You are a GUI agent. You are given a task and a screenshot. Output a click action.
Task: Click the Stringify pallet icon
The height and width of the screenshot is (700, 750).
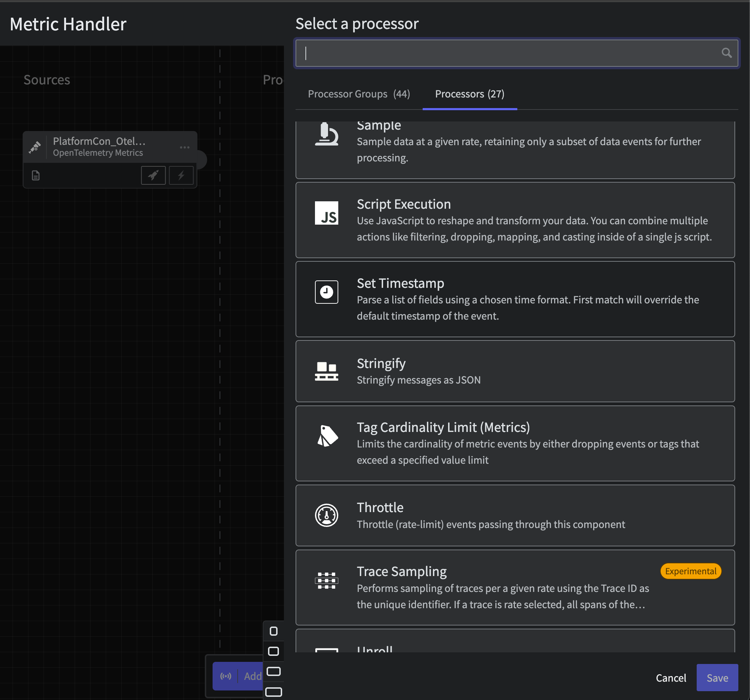click(x=326, y=371)
